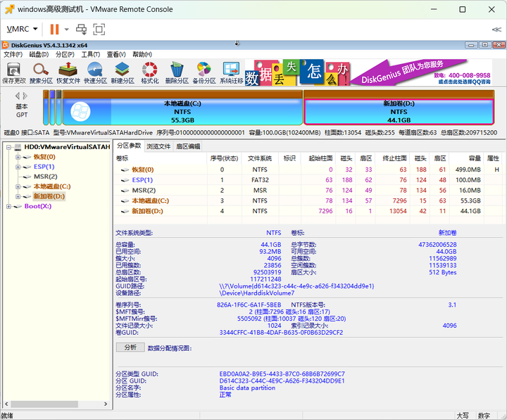Image resolution: width=507 pixels, height=420 pixels.
Task: Click the VMware Remote Console star icon
Action: click(x=10, y=9)
